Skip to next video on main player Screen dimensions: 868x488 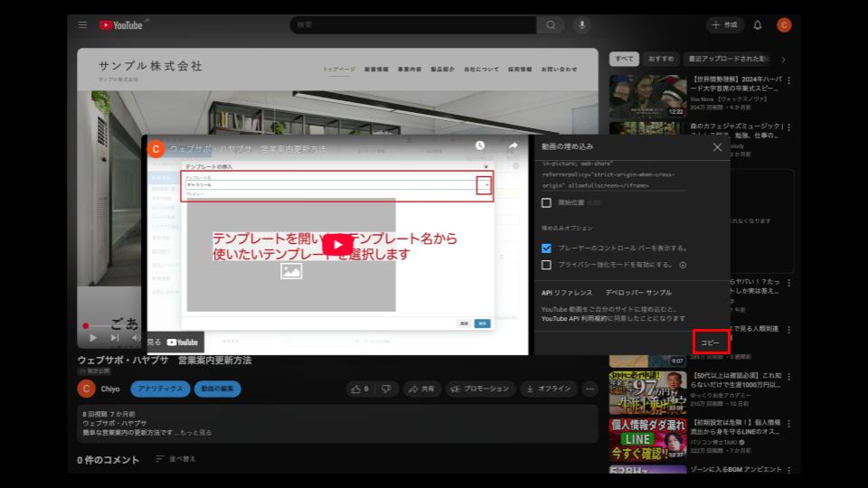115,337
